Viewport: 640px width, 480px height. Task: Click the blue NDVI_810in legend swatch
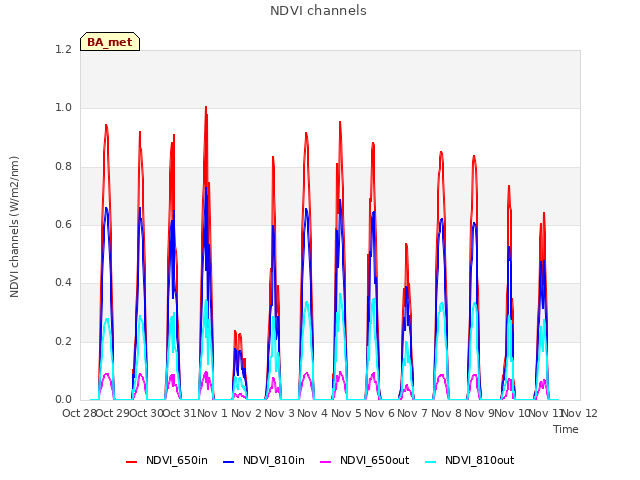pyautogui.click(x=229, y=462)
